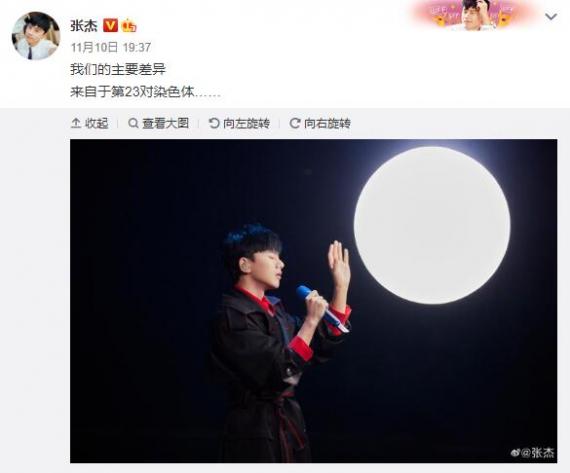Click the Weibo logo in the photo watermark

click(x=515, y=453)
